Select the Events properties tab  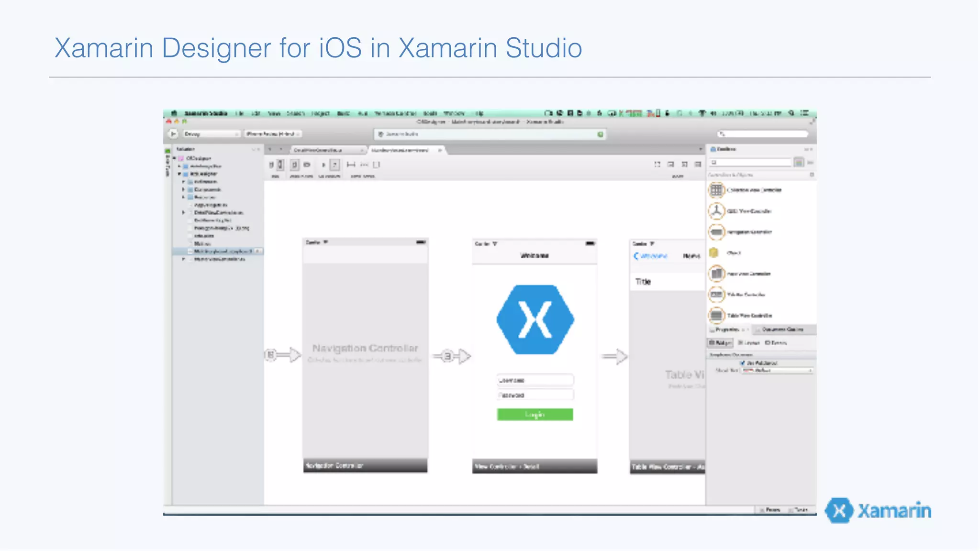click(776, 343)
